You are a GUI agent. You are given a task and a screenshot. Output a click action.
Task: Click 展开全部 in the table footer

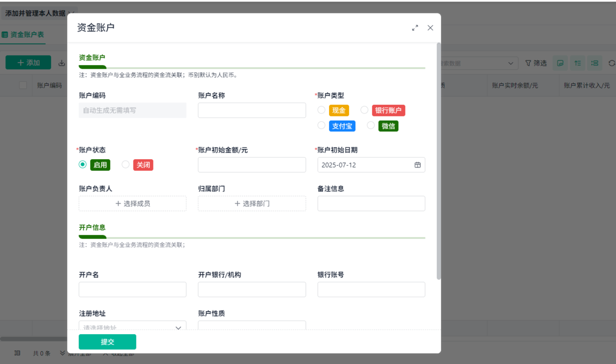tap(75, 353)
